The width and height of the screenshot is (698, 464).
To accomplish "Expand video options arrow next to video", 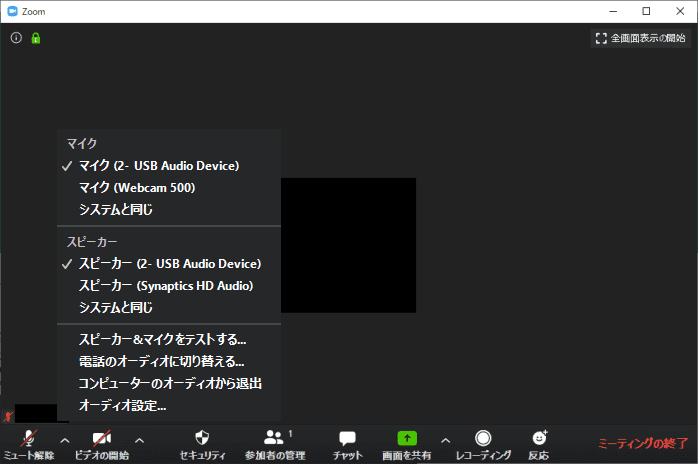I will point(139,441).
